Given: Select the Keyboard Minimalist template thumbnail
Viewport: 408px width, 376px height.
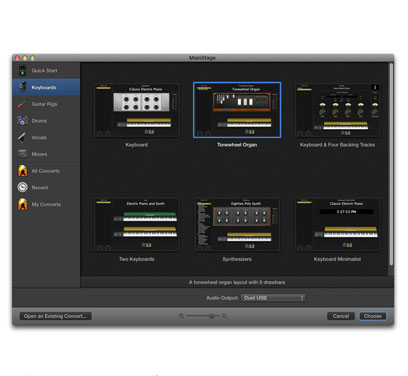Looking at the screenshot, I should pyautogui.click(x=337, y=224).
